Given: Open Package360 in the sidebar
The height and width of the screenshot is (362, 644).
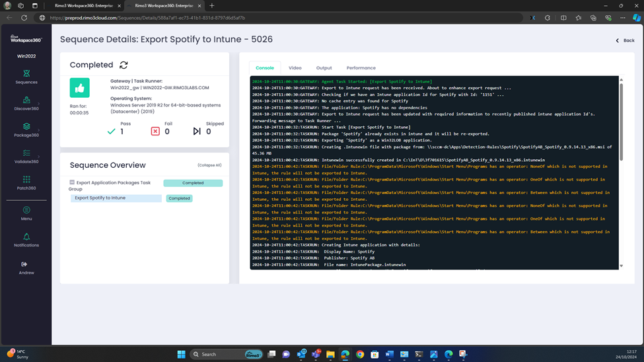Looking at the screenshot, I should coord(26,127).
